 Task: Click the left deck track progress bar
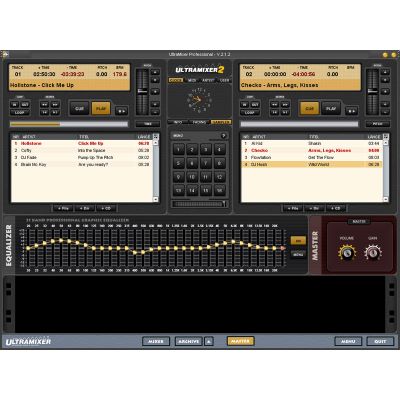(x=69, y=124)
